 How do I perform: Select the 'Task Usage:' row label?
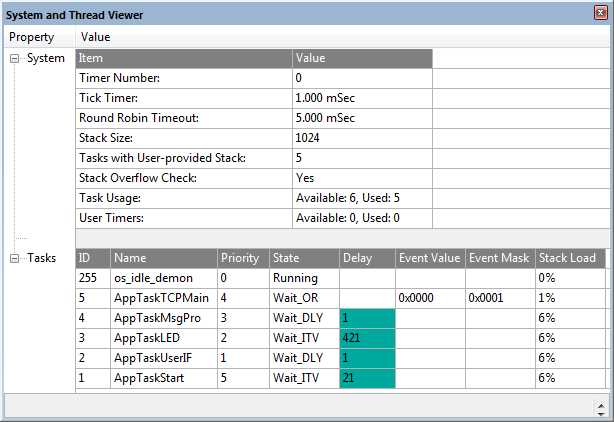[x=110, y=198]
